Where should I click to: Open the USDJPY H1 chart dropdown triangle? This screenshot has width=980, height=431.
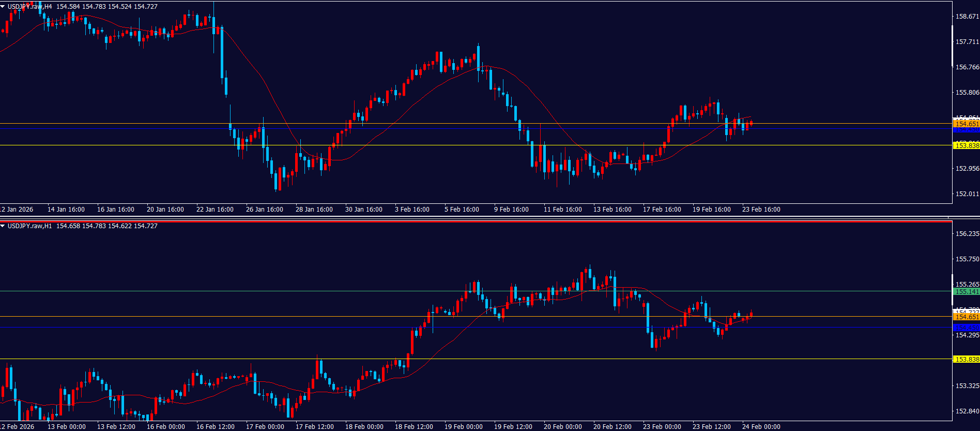[3, 226]
